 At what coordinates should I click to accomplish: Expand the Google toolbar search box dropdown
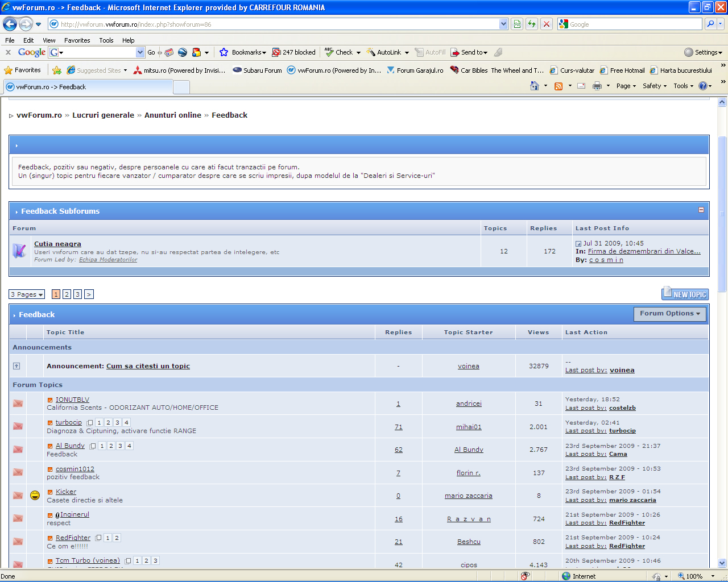[x=140, y=52]
